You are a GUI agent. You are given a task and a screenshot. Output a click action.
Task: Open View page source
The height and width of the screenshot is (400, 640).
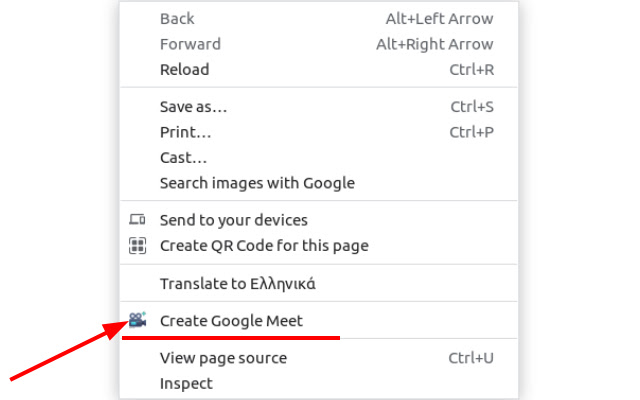223,358
